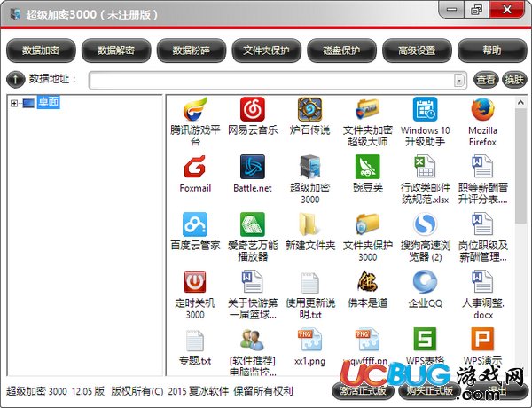Viewport: 532px width, 408px height.
Task: Select the 百度云管家 icon
Action: 195,224
